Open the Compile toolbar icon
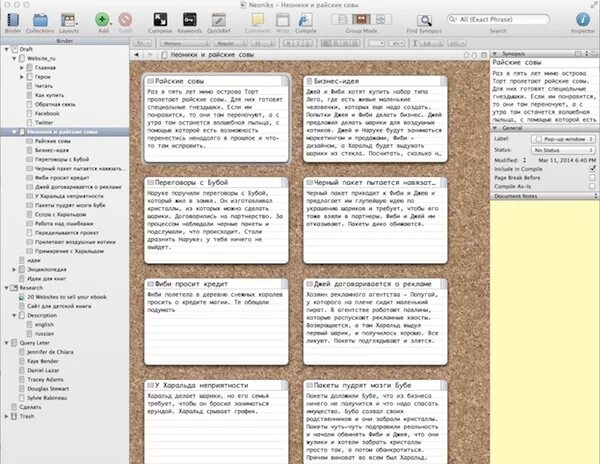 (x=305, y=20)
